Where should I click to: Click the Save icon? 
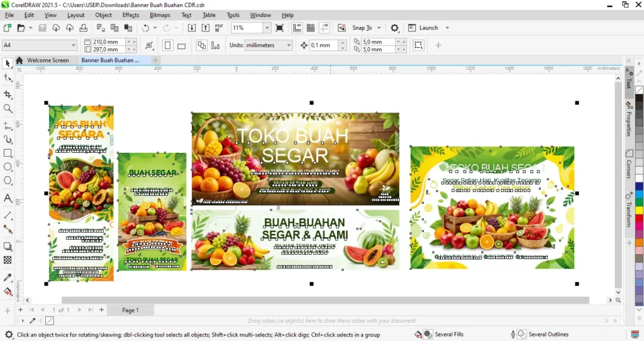pos(42,28)
